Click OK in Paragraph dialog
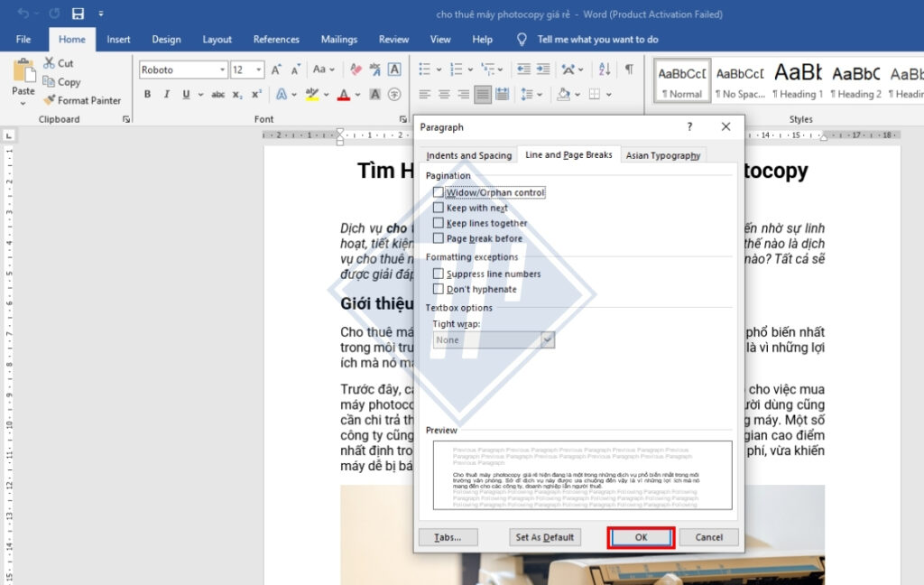The width and height of the screenshot is (924, 585). (642, 537)
